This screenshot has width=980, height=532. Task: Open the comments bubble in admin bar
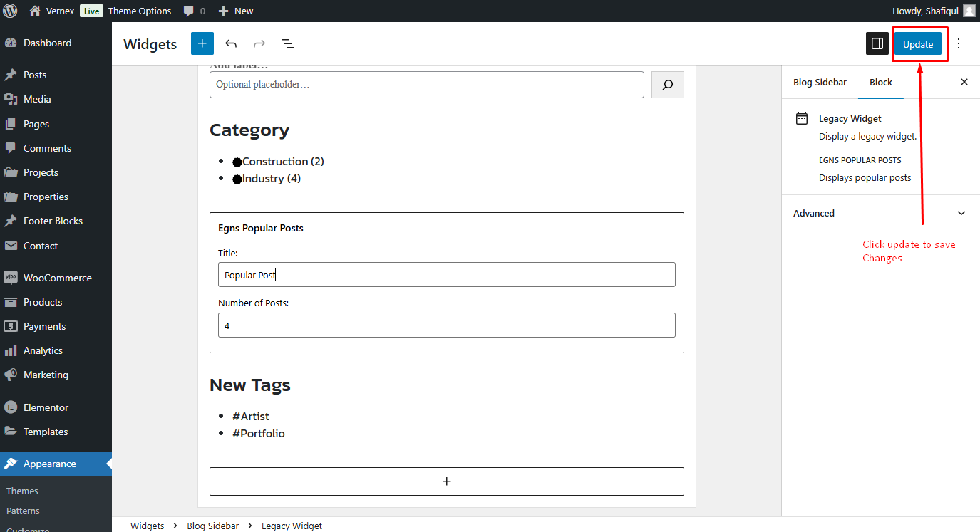tap(189, 11)
